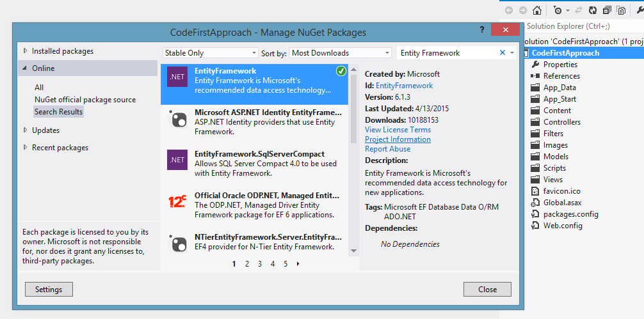Select NuGet official package source
This screenshot has width=644, height=319.
click(85, 100)
